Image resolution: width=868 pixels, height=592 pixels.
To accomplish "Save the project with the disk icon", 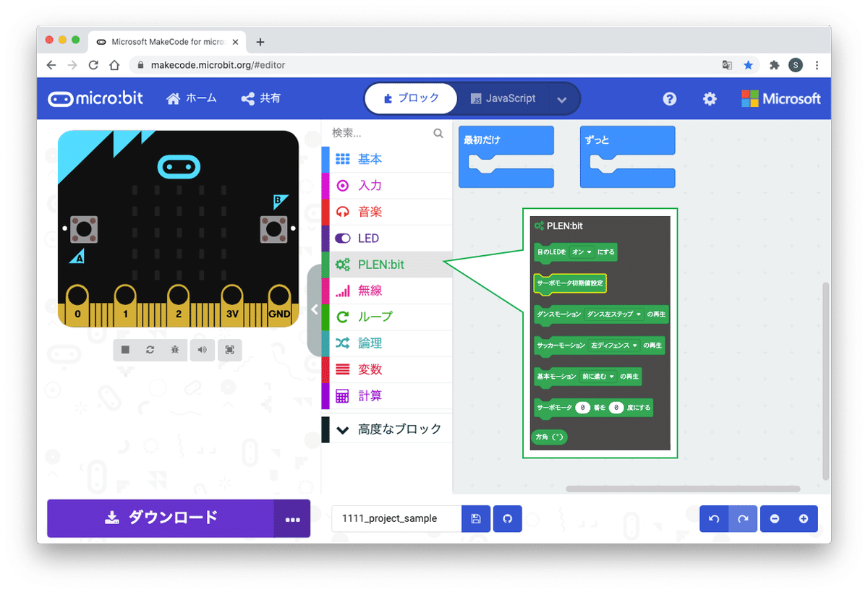I will (476, 519).
